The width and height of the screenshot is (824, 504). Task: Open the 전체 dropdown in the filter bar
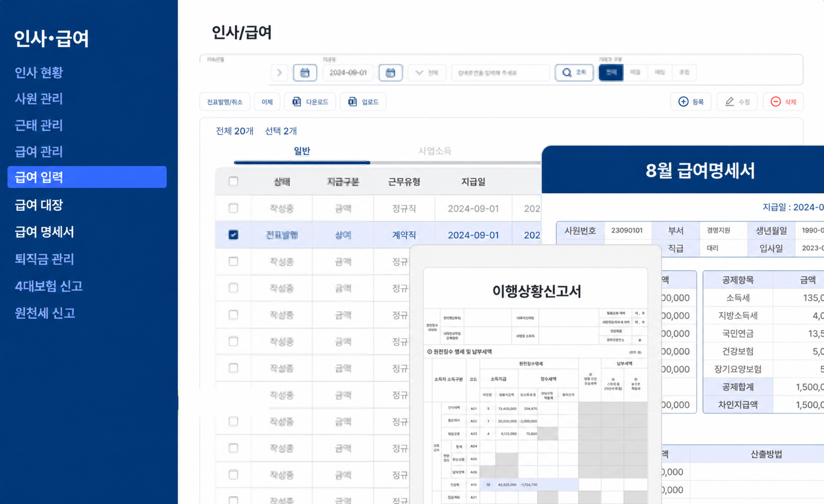click(427, 72)
